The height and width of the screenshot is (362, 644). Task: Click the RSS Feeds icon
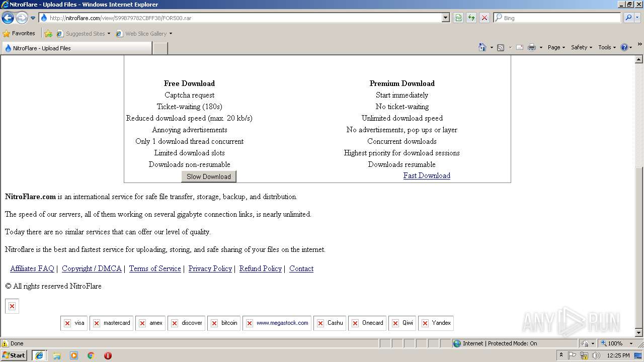(501, 47)
